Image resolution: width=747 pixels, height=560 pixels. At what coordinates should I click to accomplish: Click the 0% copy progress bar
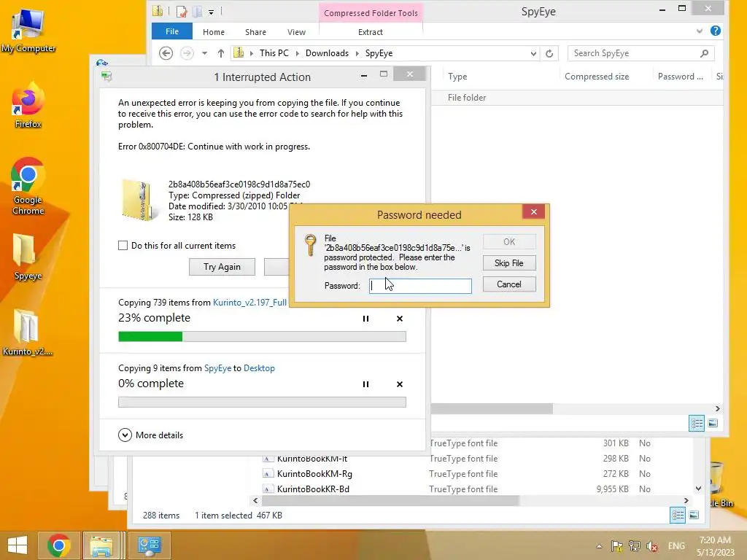262,402
